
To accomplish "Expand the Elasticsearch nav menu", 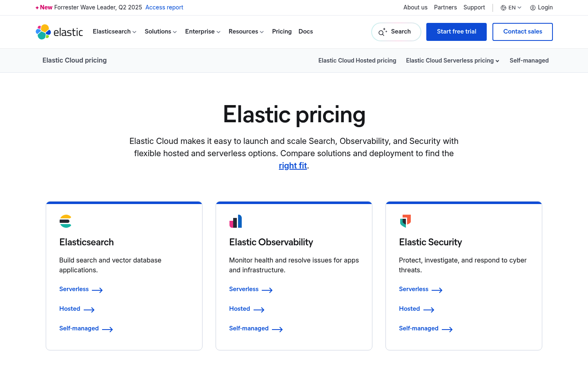I will (114, 31).
